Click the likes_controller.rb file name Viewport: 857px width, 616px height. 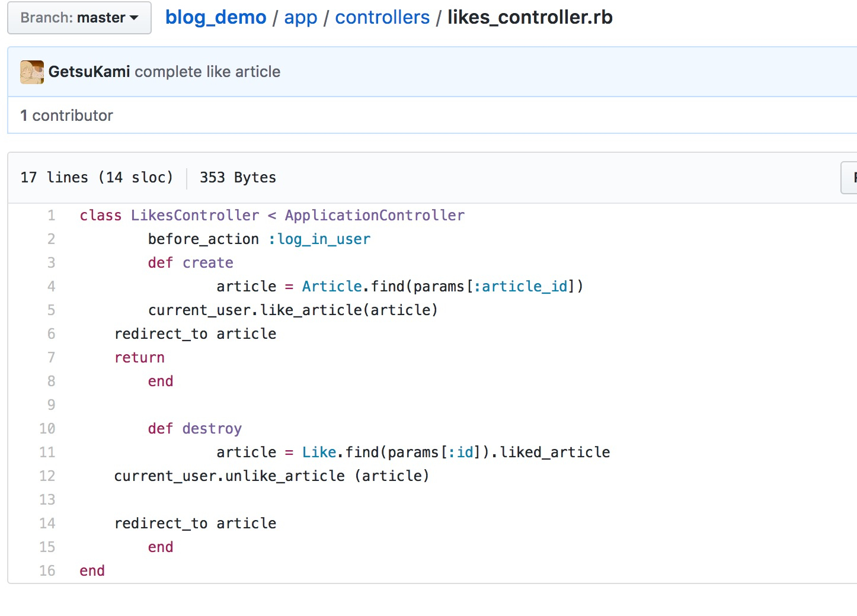pyautogui.click(x=530, y=17)
